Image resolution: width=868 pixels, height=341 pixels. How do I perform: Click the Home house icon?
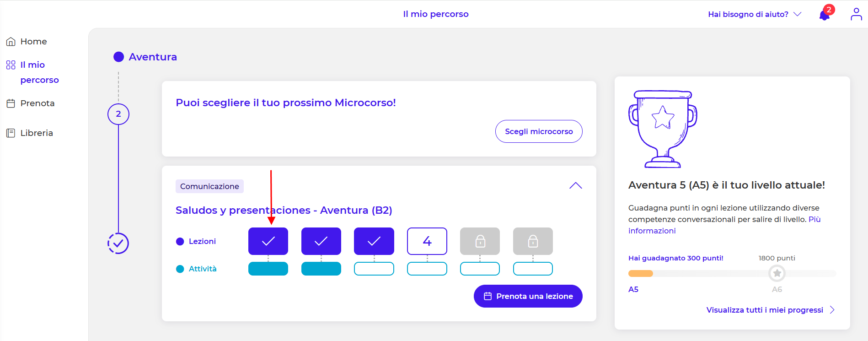click(11, 42)
